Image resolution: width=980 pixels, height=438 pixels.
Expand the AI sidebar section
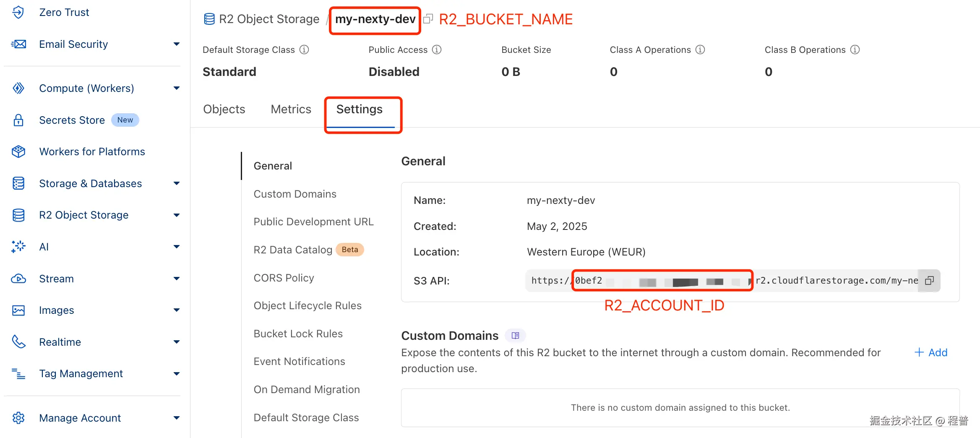(177, 247)
